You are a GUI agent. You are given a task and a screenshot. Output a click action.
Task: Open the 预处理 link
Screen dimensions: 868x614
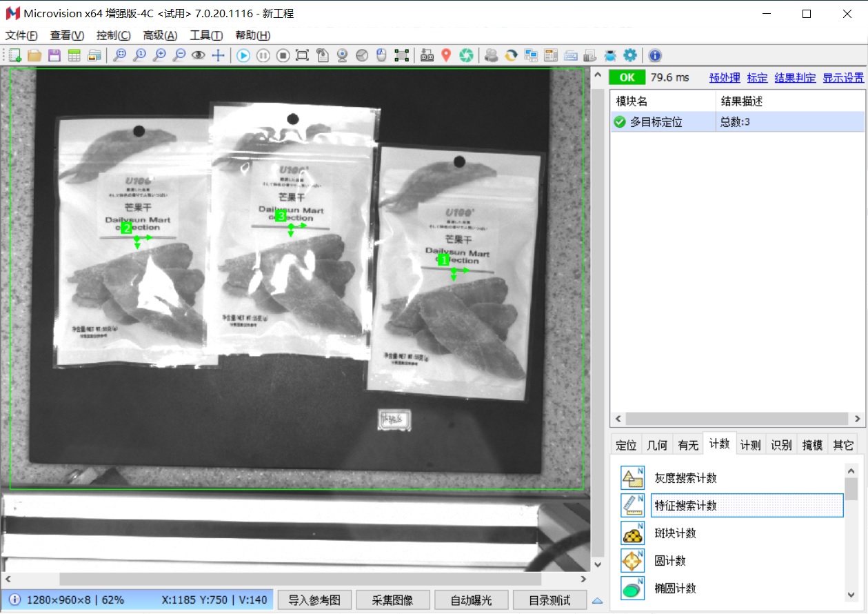click(x=725, y=78)
